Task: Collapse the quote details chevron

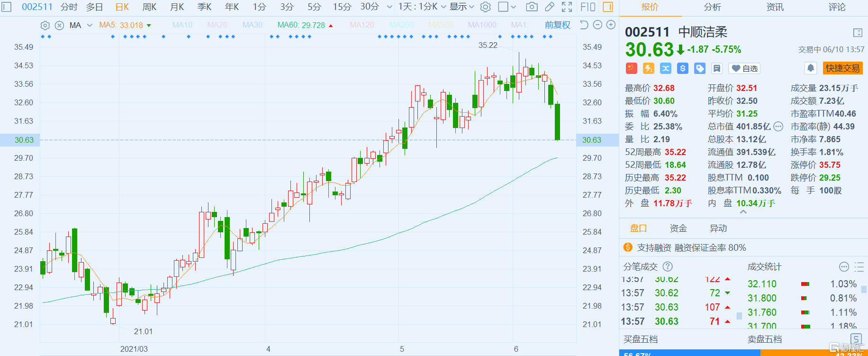Action: (743, 212)
